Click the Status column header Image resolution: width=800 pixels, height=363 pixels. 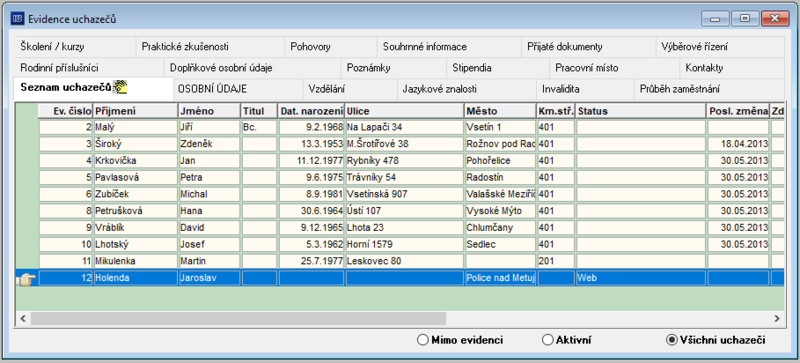[641, 111]
